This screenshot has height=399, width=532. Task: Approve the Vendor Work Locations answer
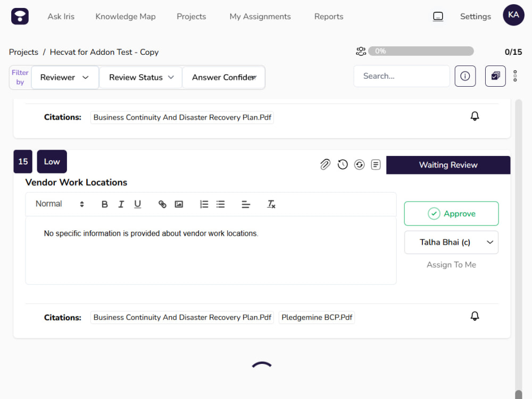451,213
